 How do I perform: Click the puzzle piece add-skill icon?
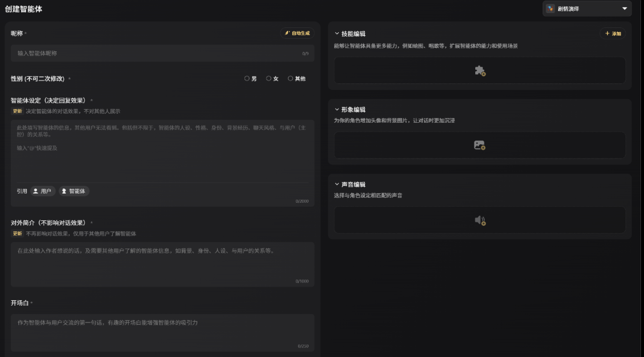click(479, 70)
